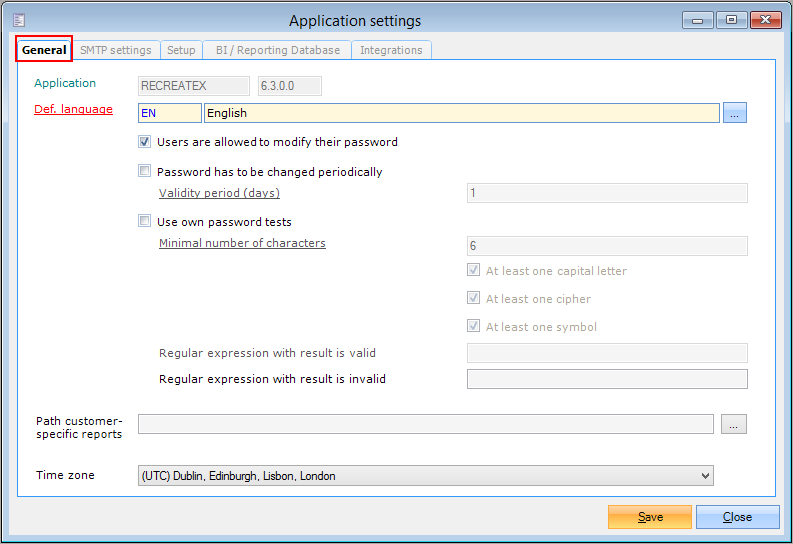The width and height of the screenshot is (793, 544).
Task: Click the language code field containing EN
Action: coord(169,113)
